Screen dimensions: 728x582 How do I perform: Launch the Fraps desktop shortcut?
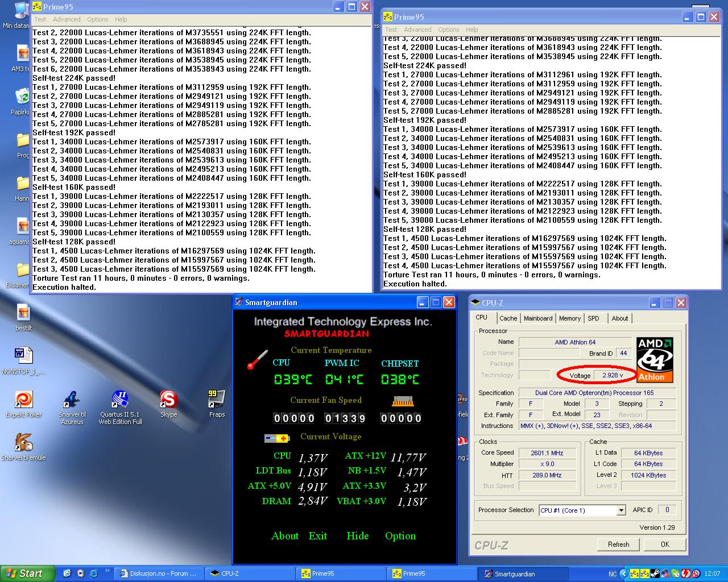217,404
